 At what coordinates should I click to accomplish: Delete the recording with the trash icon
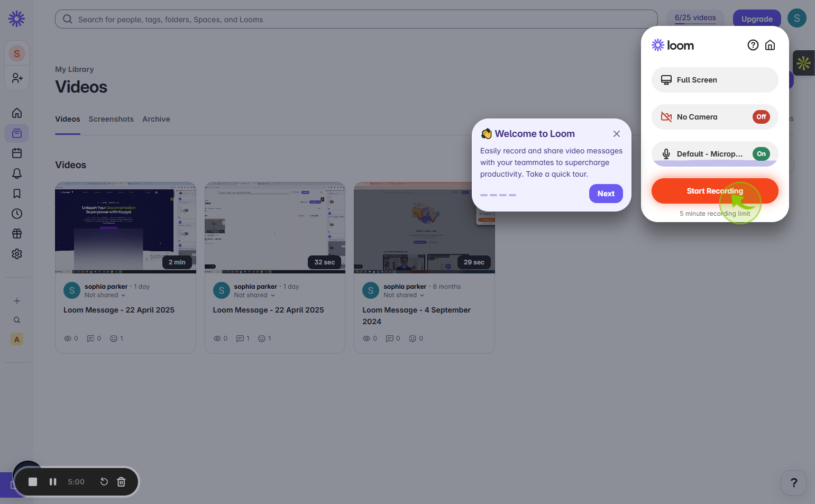coord(121,482)
